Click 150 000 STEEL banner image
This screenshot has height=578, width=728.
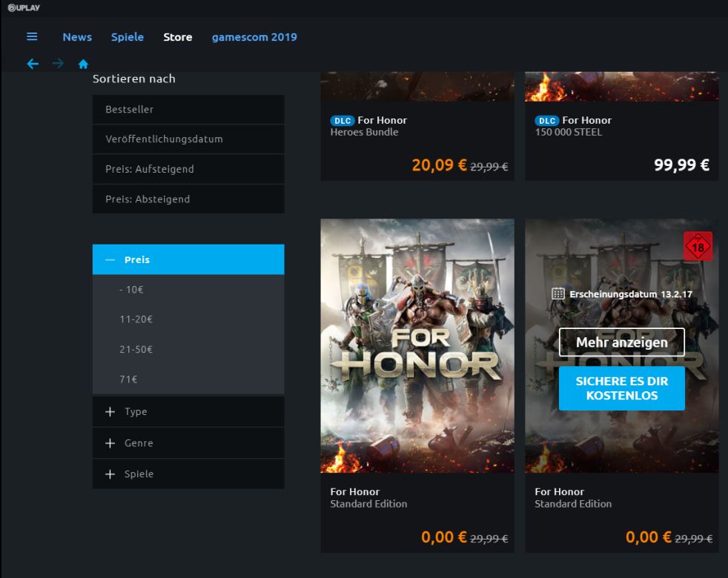tap(622, 87)
